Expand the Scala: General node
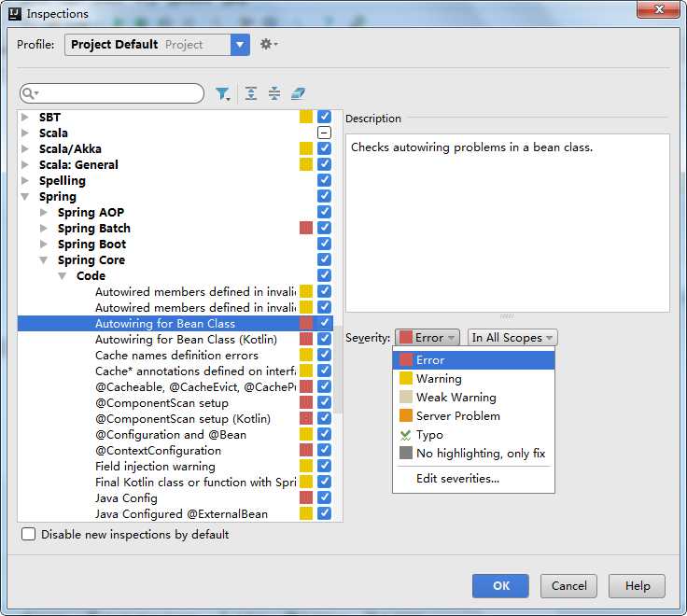 25,165
